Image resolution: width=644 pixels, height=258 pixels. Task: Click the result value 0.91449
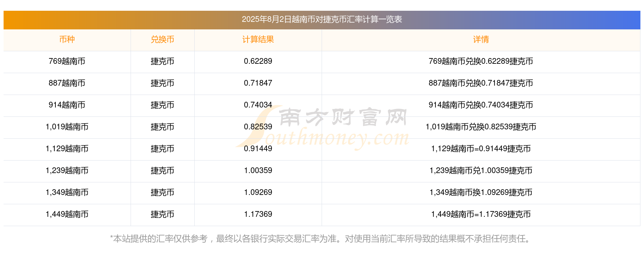tap(258, 149)
